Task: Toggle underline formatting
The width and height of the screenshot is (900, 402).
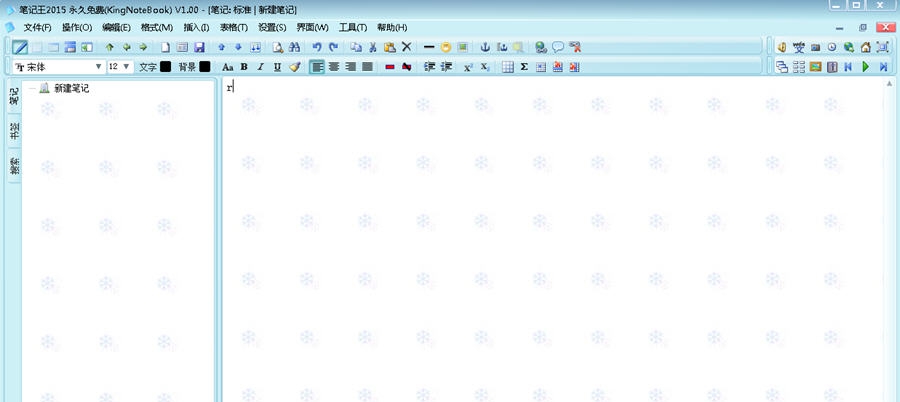Action: [x=277, y=67]
